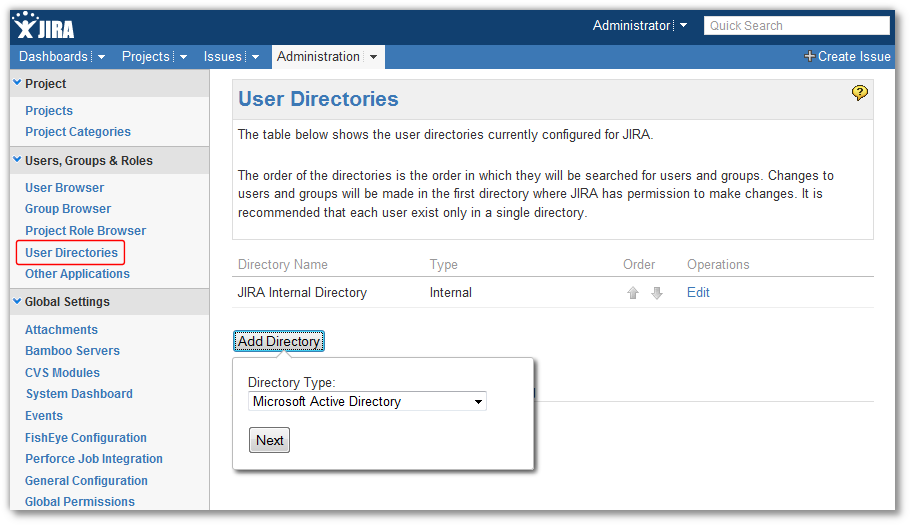Open the Projects menu
911x526 pixels.
154,57
